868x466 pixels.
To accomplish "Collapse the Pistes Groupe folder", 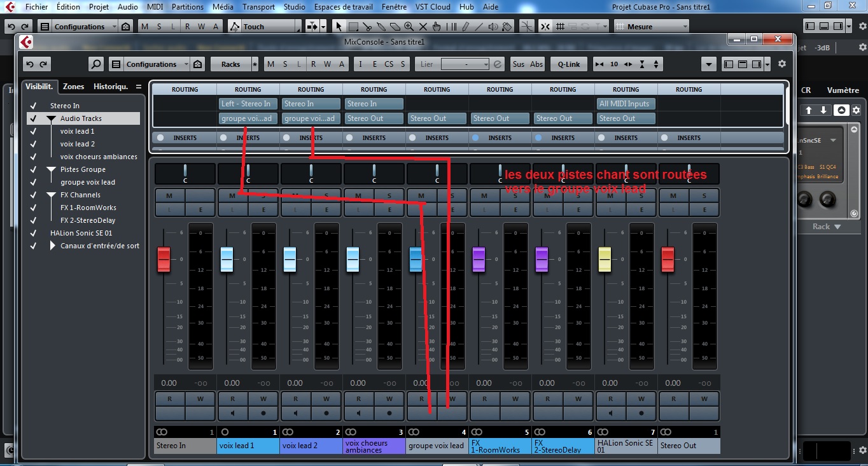I will (52, 169).
